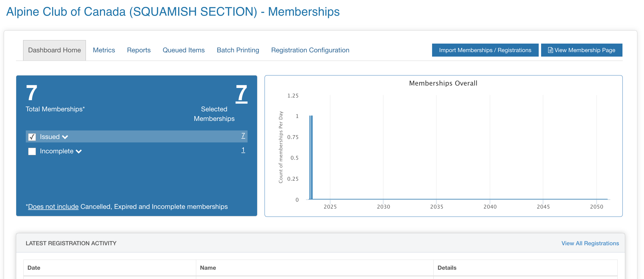Image resolution: width=644 pixels, height=279 pixels.
Task: Click the document icon on View Membership Page
Action: pos(550,50)
